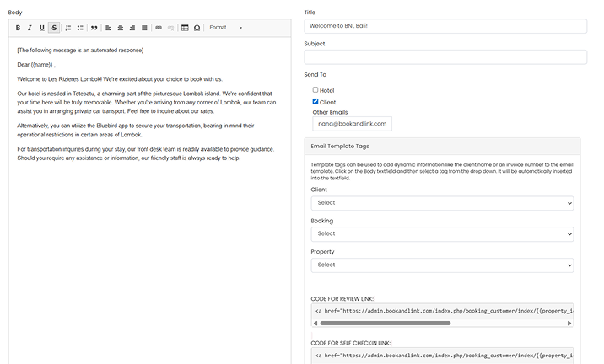Screen dimensions: 604x364
Task: Click the Email Template Tags panel header
Action: point(442,147)
